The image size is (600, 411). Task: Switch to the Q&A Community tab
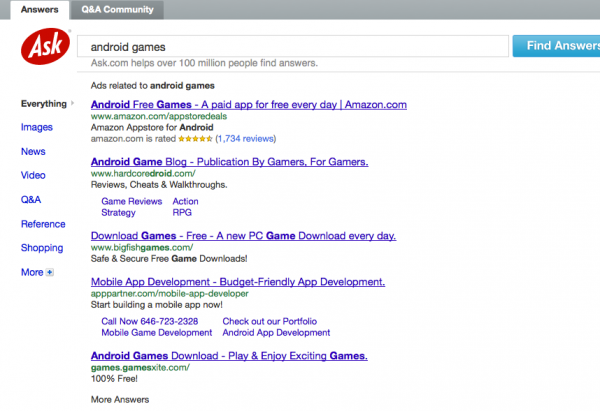118,10
